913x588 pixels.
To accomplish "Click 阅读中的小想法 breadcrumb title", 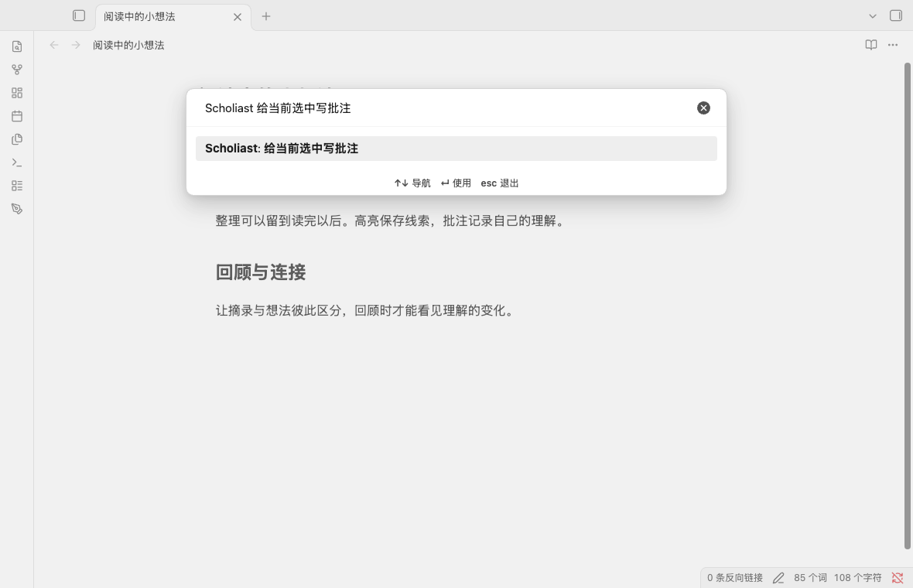I will [x=128, y=45].
